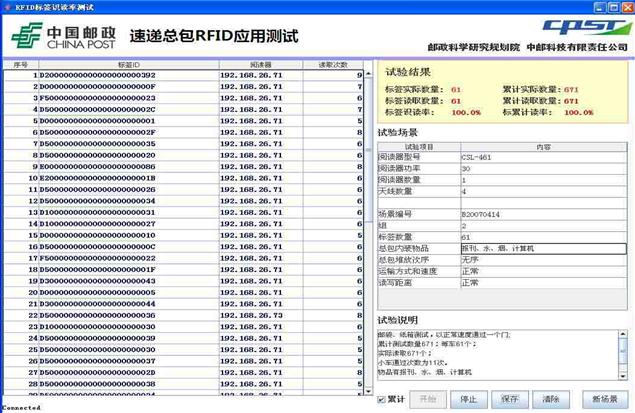Screen dimensions: 635x413
Task: Click the 新场景 button
Action: point(605,400)
